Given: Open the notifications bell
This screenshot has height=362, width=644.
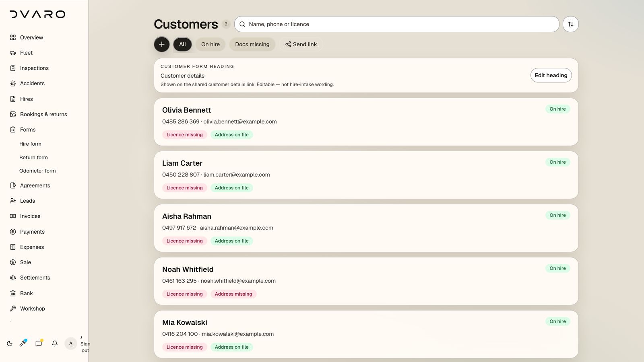Looking at the screenshot, I should pos(55,343).
